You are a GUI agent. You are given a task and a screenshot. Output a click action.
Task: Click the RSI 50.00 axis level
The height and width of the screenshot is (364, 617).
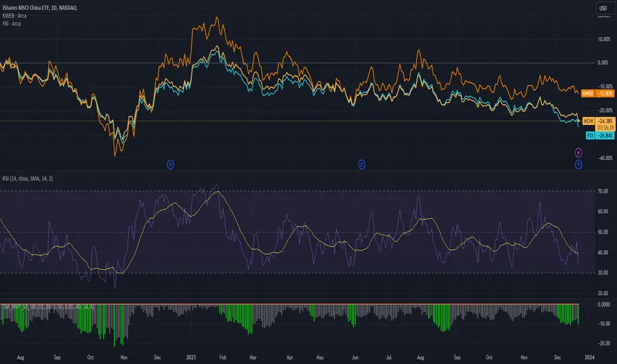point(603,232)
